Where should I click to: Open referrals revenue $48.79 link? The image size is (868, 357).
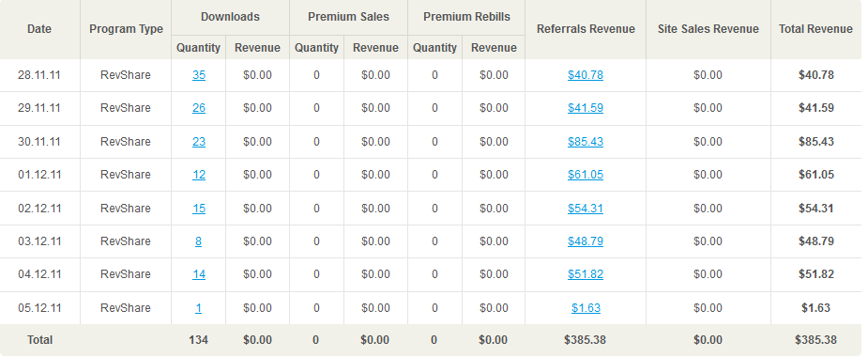586,241
